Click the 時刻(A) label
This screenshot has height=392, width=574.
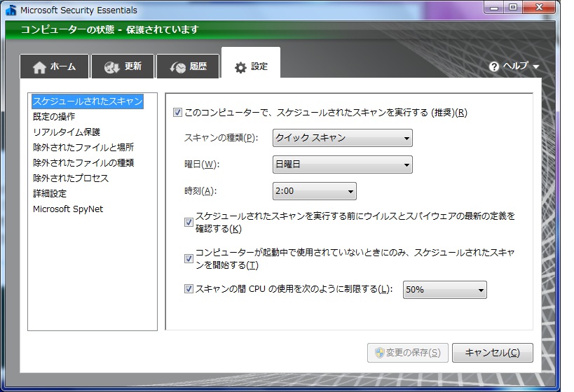pyautogui.click(x=200, y=191)
